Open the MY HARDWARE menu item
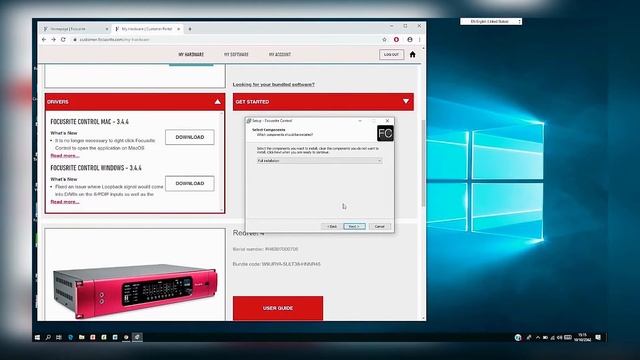The height and width of the screenshot is (360, 640). [x=191, y=54]
